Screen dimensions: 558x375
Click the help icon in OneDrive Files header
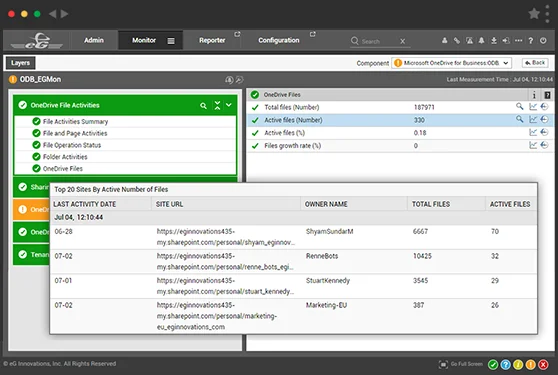[x=547, y=95]
